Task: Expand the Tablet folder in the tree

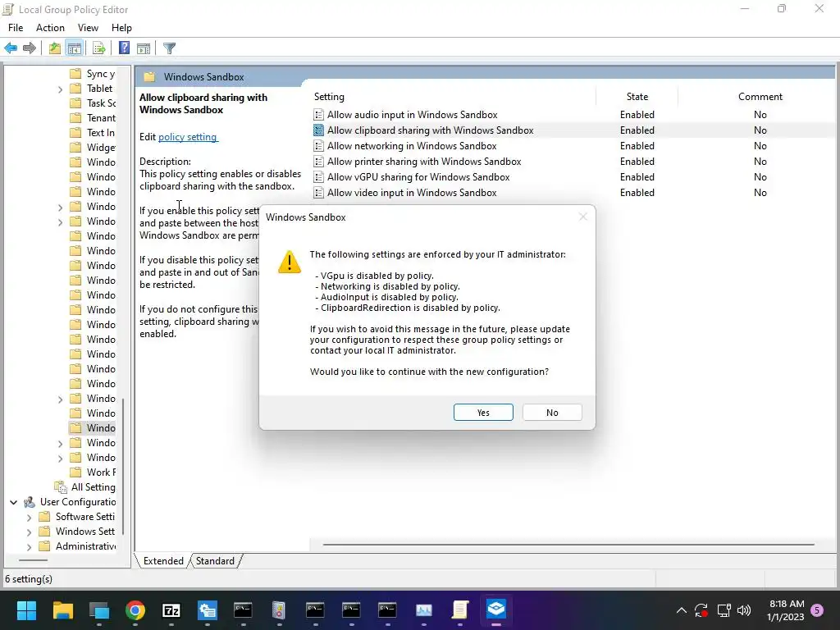Action: [60, 89]
